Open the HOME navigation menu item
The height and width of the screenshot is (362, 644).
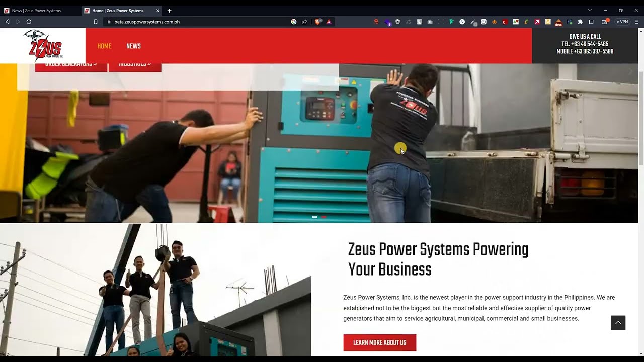(104, 46)
